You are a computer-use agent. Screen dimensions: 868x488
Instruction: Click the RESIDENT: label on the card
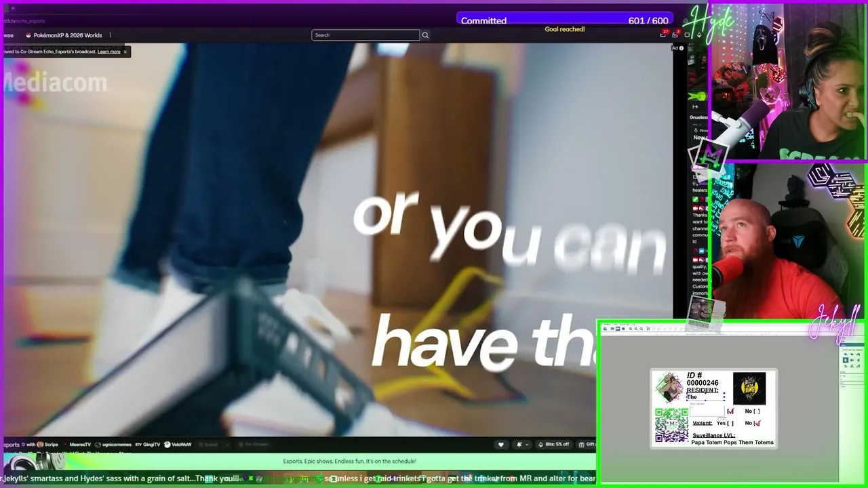coord(702,390)
